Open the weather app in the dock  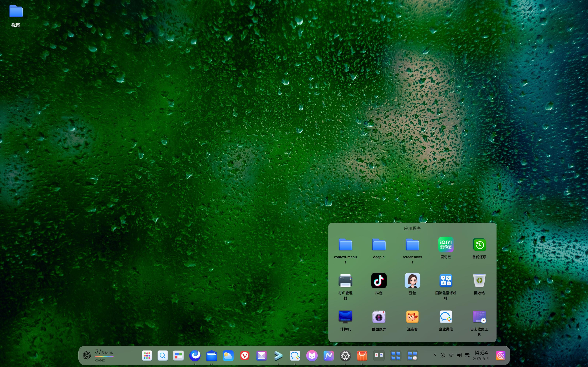[x=228, y=356]
